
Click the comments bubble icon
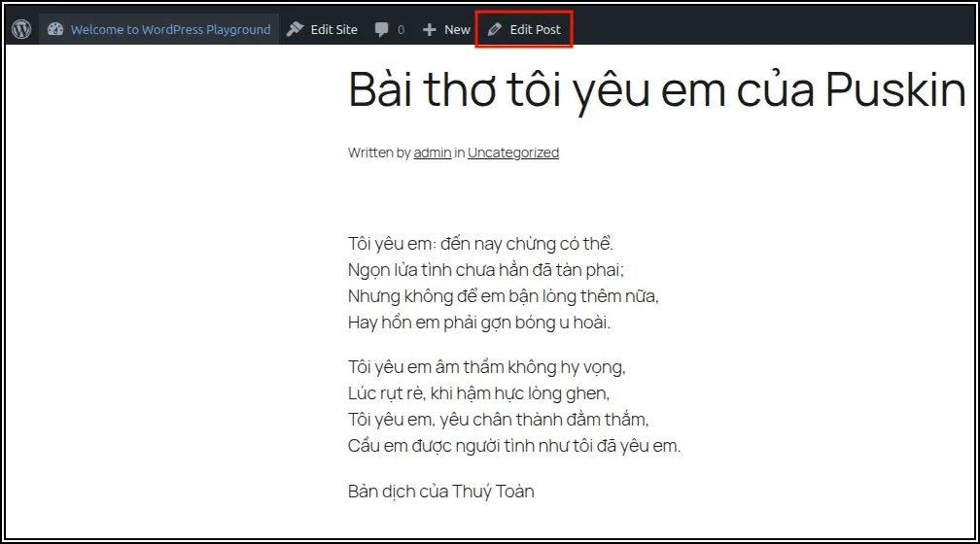(381, 29)
